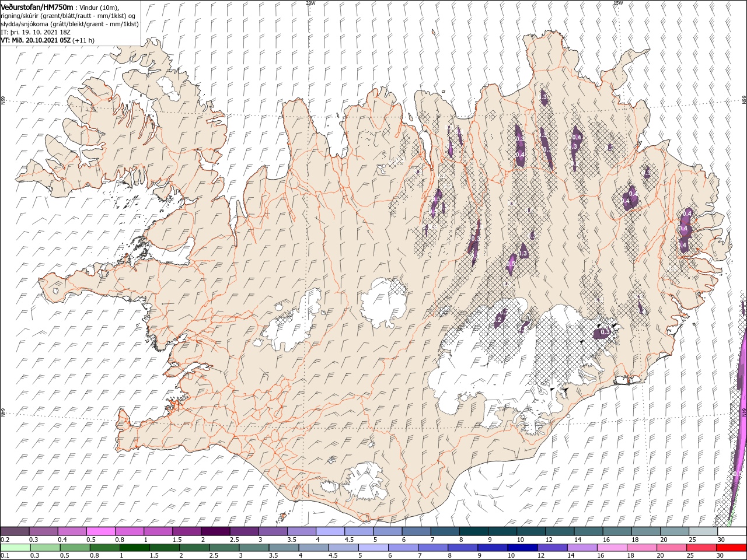This screenshot has height=560, width=747.
Task: Select the init time 'IT: þri. 19. 10. 2021 18Z'
Action: (34, 32)
